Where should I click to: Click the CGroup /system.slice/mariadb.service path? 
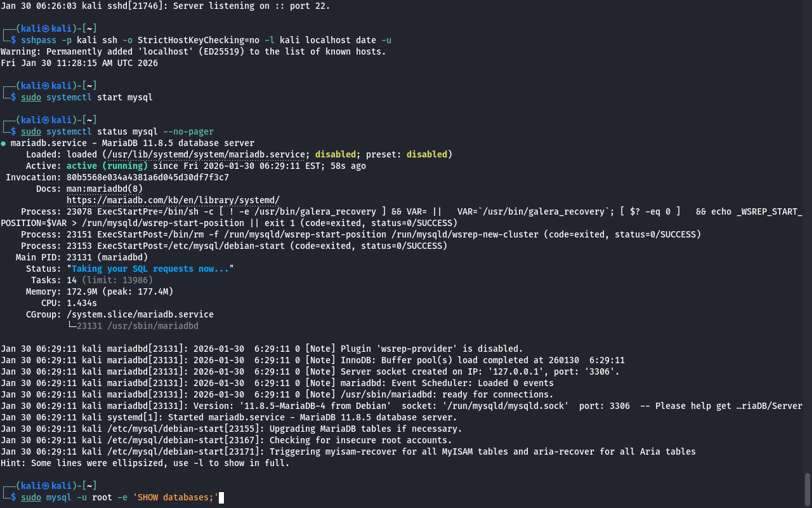(x=140, y=314)
